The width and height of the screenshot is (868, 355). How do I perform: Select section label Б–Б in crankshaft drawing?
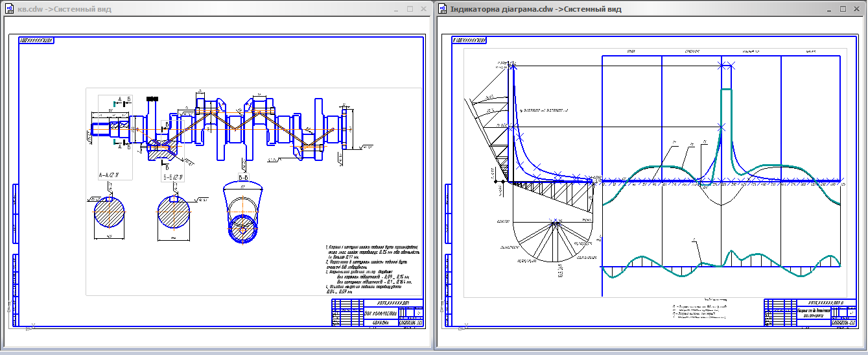(174, 176)
